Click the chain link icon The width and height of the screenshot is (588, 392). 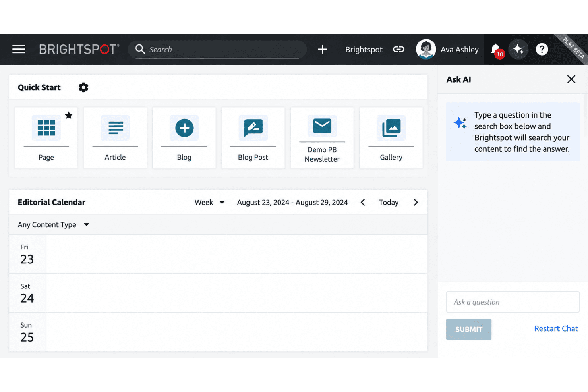click(398, 49)
